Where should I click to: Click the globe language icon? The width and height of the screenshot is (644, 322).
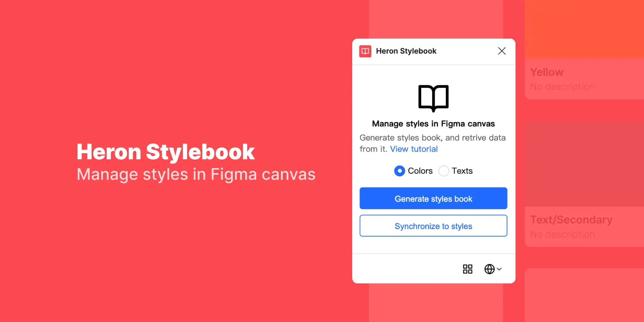(489, 269)
